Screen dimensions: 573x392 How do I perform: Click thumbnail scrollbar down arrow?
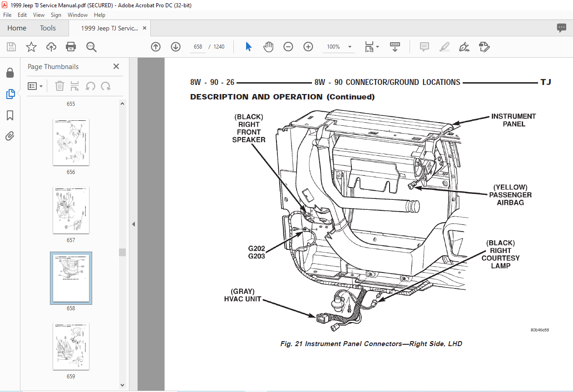(123, 385)
